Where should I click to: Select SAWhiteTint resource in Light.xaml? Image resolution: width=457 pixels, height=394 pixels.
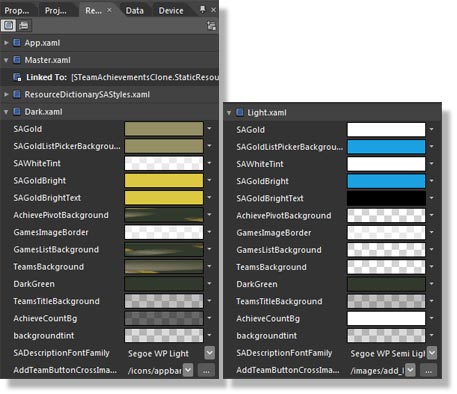[x=260, y=164]
